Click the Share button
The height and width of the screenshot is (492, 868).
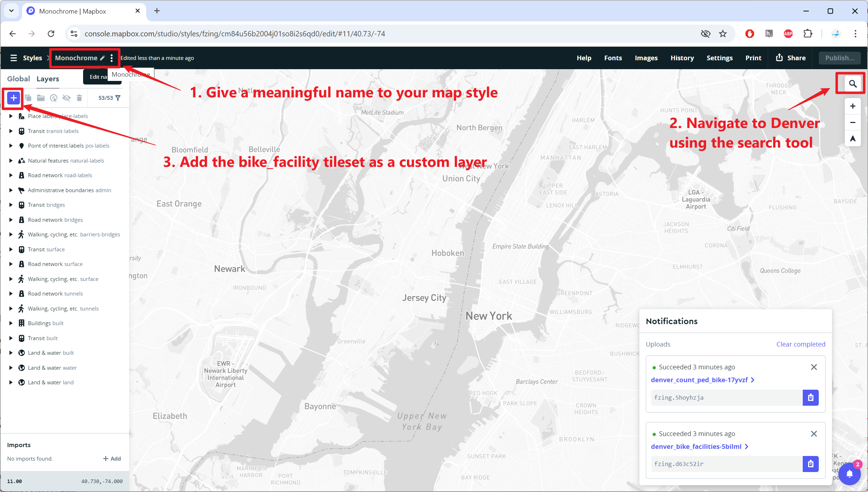click(791, 58)
